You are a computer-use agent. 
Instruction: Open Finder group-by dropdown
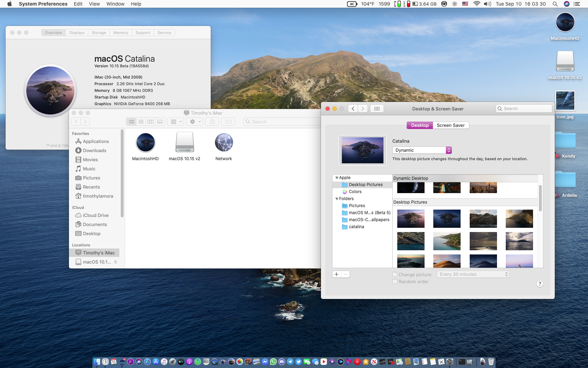click(x=176, y=122)
